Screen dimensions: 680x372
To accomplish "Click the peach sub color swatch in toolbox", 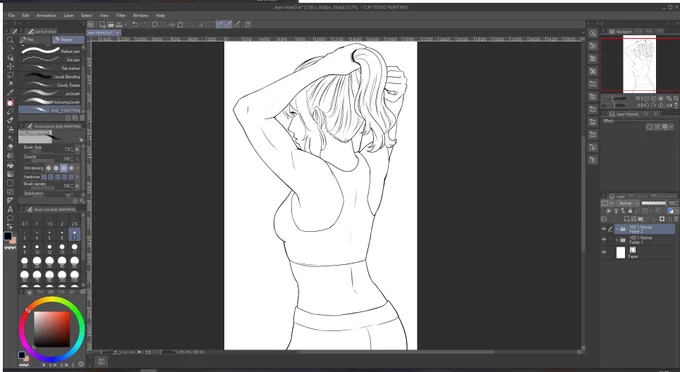I will 13,241.
